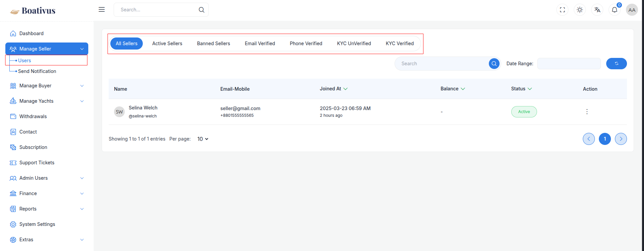644x251 pixels.
Task: Switch to Banned Sellers tab
Action: click(213, 44)
